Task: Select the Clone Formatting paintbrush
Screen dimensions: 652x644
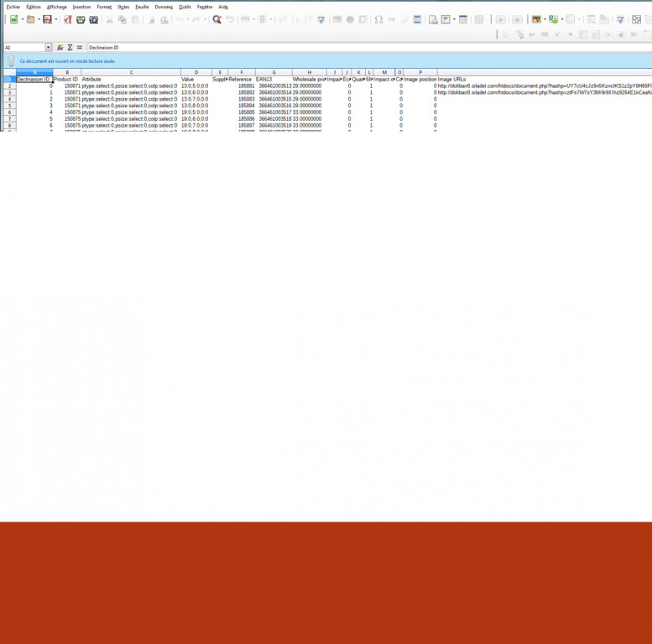Action: [152, 19]
